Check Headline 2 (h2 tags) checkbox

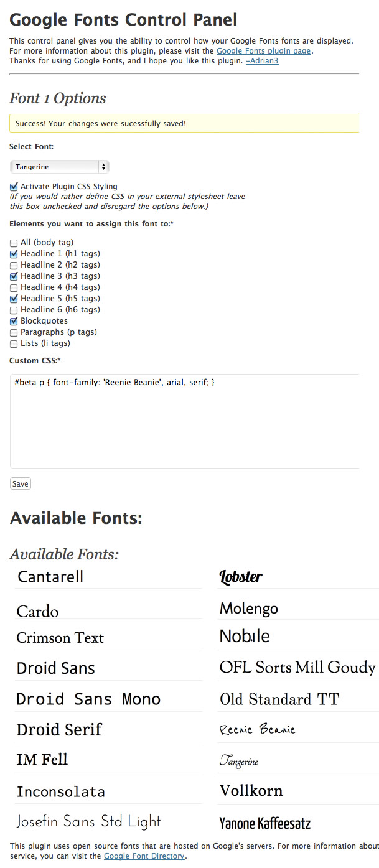(14, 265)
